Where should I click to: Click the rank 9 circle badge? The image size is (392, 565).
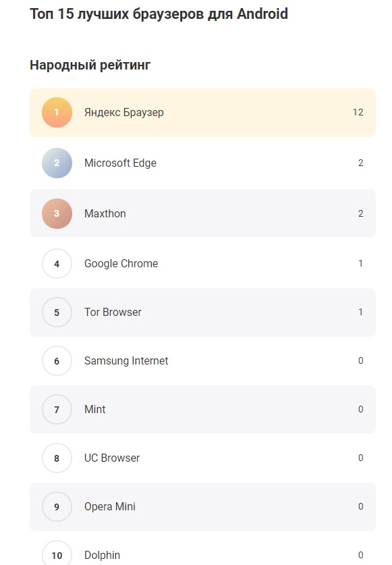tap(57, 507)
